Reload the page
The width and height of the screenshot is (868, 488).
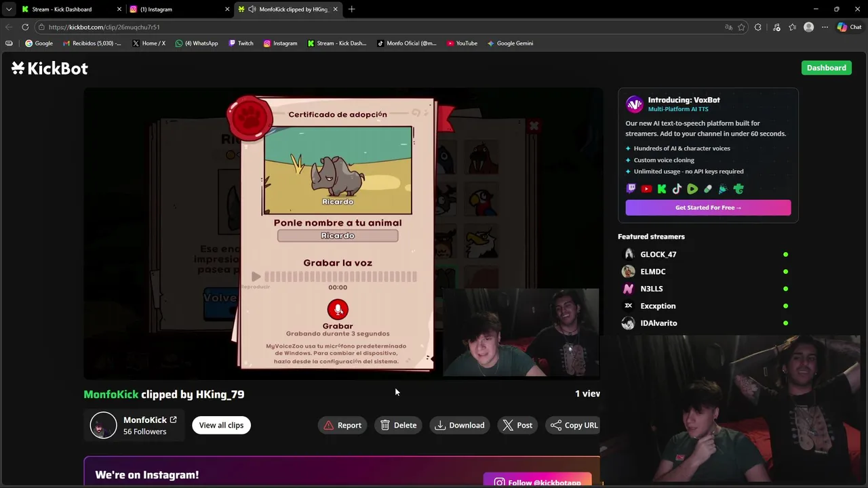click(x=25, y=27)
